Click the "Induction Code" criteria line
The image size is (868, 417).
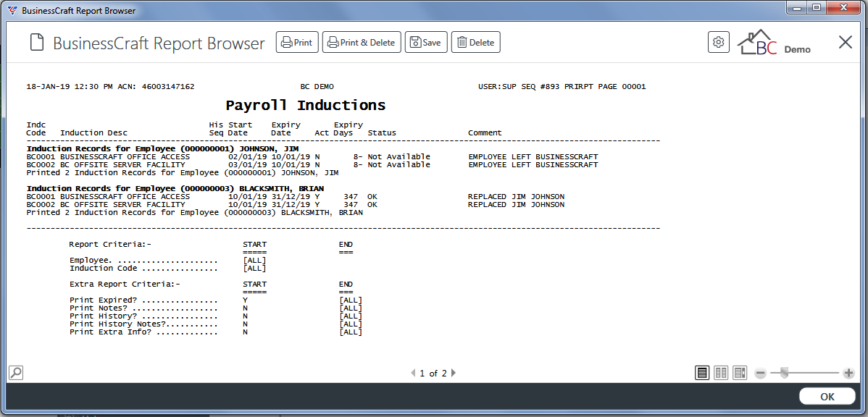[x=168, y=269]
